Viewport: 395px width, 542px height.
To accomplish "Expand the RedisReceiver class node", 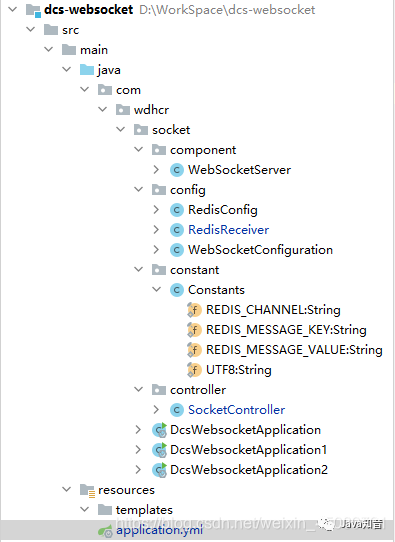I will 156,230.
